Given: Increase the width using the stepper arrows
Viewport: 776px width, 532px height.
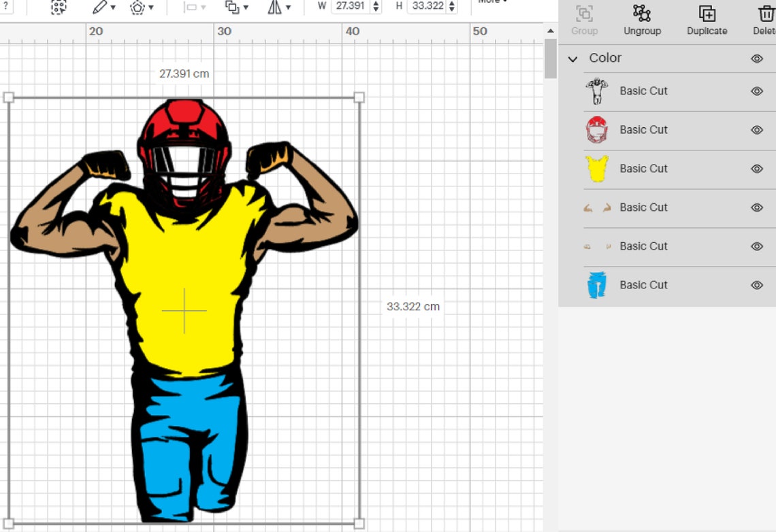Looking at the screenshot, I should point(374,1).
